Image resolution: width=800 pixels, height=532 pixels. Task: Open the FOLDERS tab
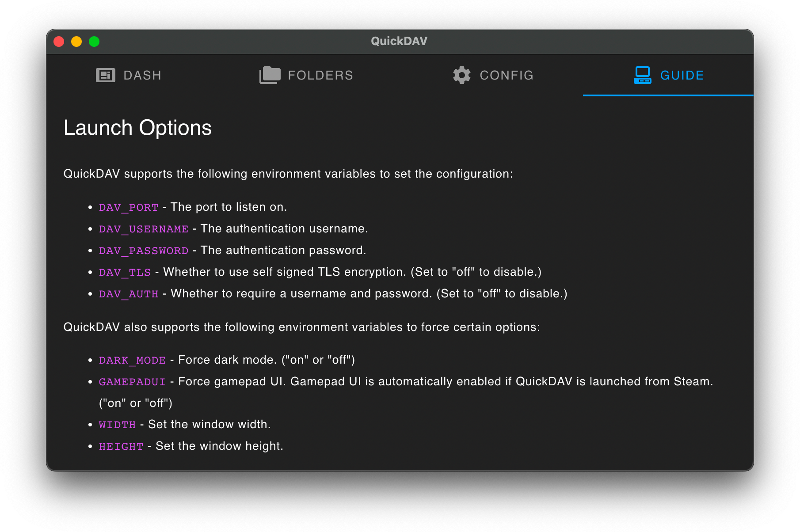(x=320, y=76)
